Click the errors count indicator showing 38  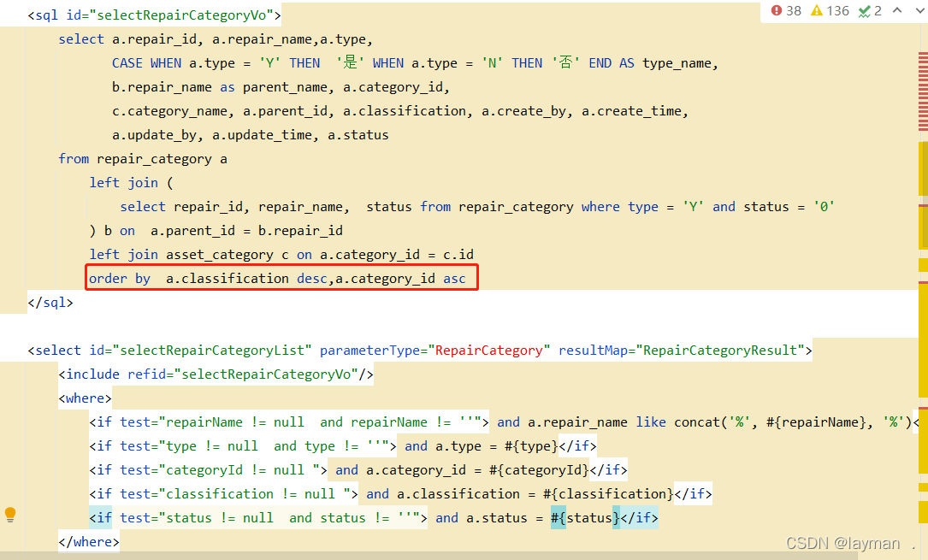786,10
